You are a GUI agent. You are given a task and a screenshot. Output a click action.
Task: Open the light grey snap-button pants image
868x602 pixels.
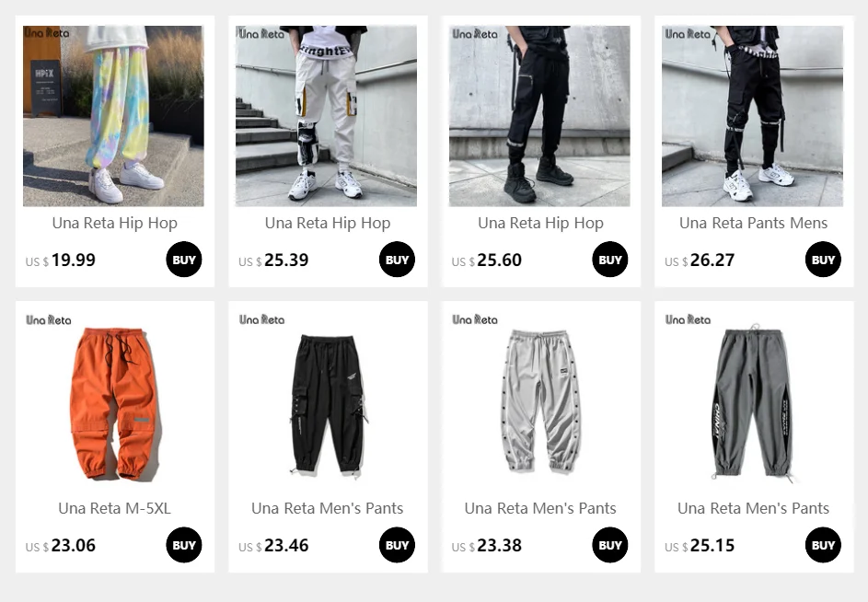point(539,401)
